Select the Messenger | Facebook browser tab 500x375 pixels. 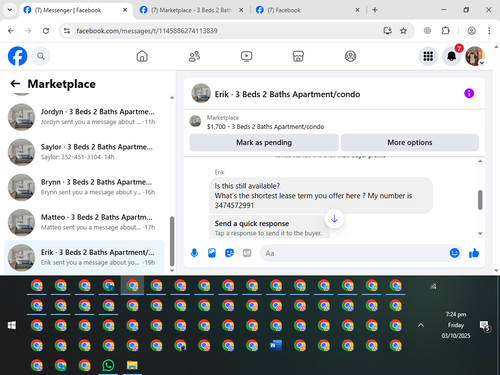coord(75,10)
